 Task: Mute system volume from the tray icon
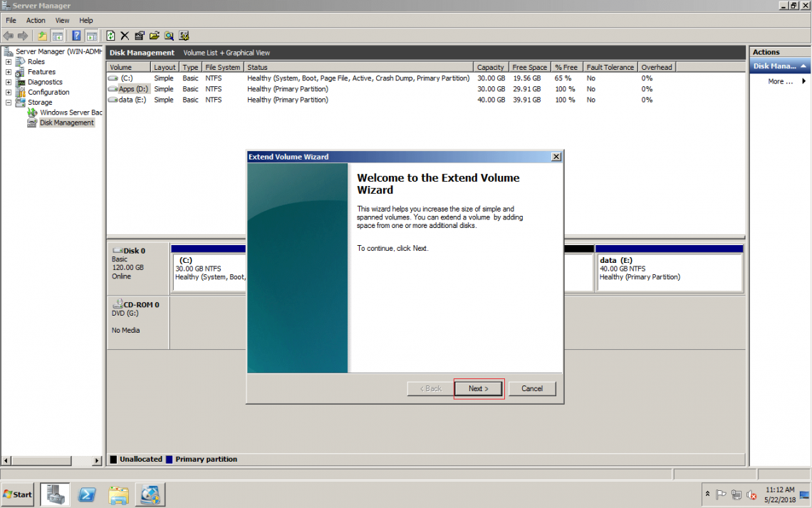751,495
